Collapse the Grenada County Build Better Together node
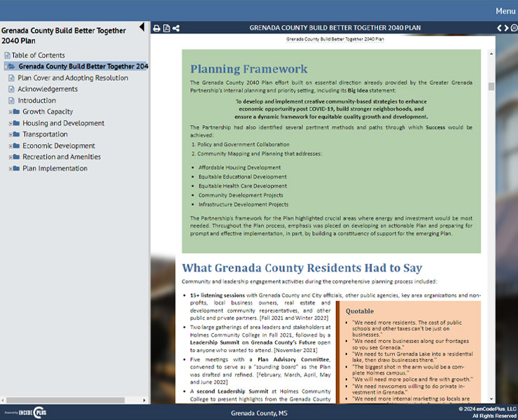This screenshot has height=420, width=518. tap(6, 66)
